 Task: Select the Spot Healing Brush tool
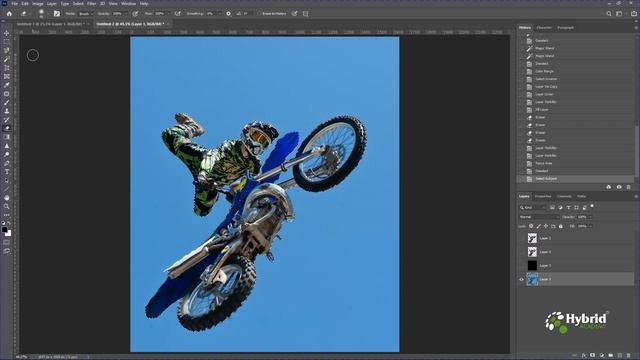click(x=7, y=94)
